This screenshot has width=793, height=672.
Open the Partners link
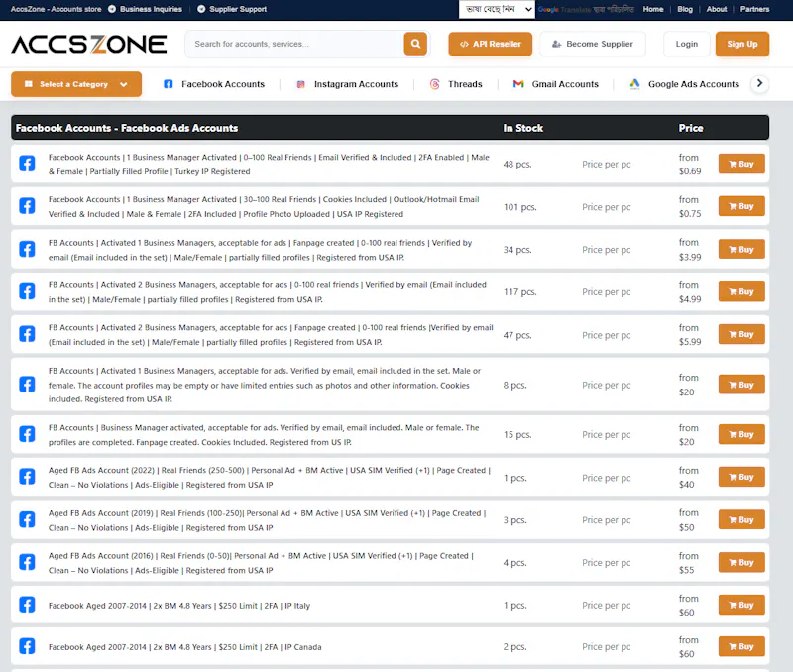tap(754, 9)
